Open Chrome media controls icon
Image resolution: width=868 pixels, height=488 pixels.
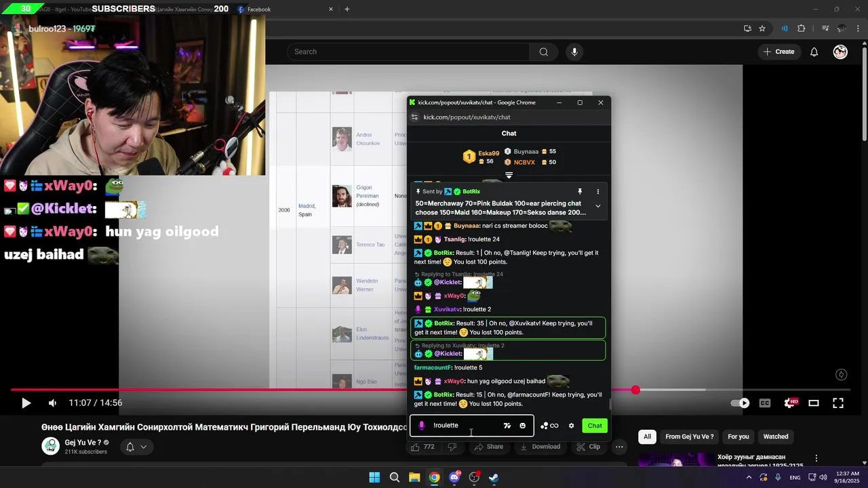[x=825, y=28]
